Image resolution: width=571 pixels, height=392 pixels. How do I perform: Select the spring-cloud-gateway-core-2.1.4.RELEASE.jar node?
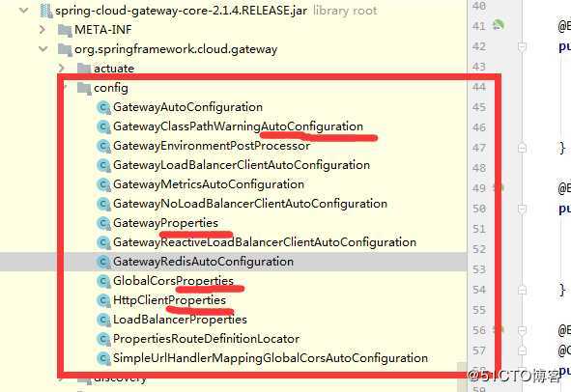181,11
